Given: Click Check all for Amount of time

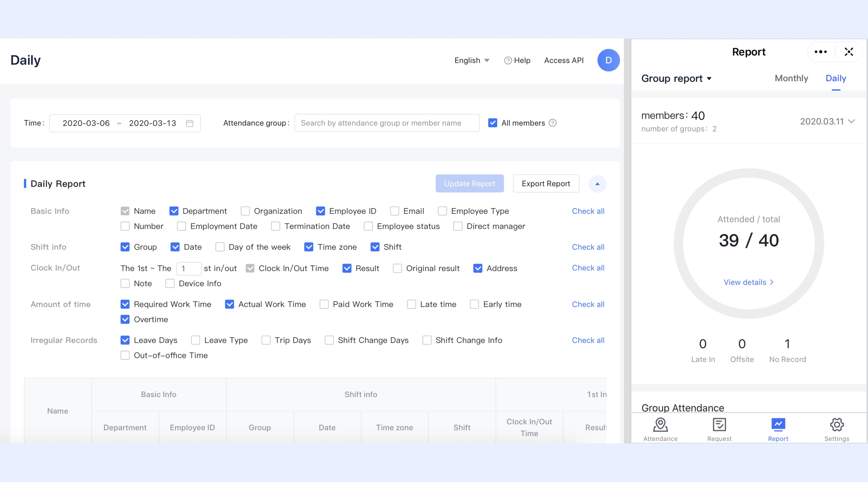Looking at the screenshot, I should (588, 304).
